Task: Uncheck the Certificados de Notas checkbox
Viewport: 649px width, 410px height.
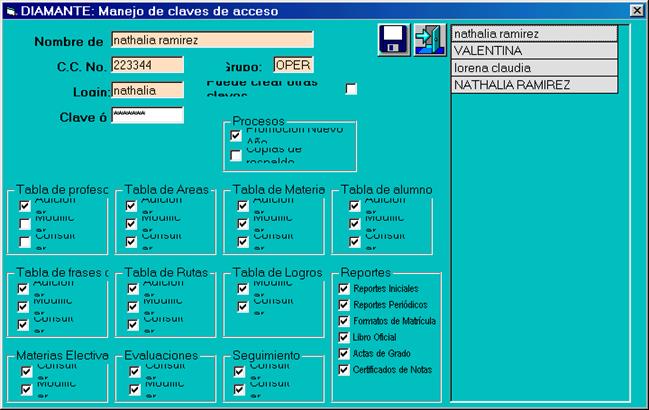Action: click(x=344, y=369)
